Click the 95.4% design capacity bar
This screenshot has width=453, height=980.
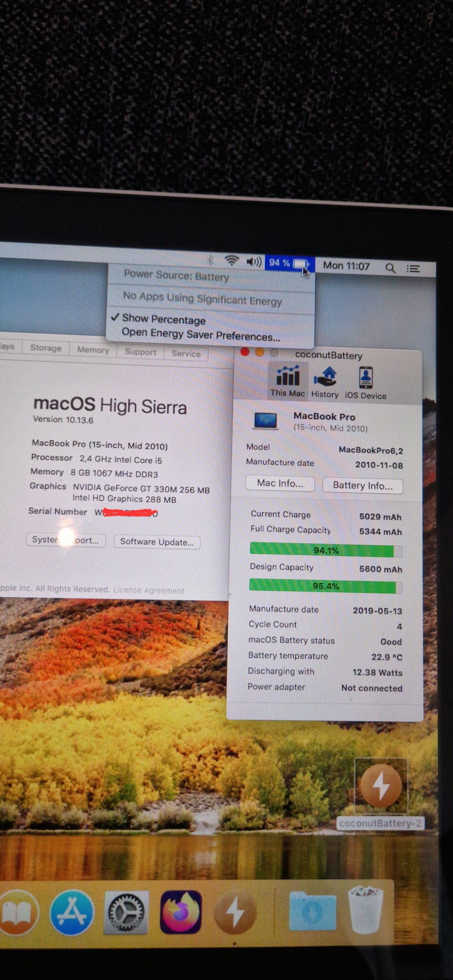coord(326,586)
